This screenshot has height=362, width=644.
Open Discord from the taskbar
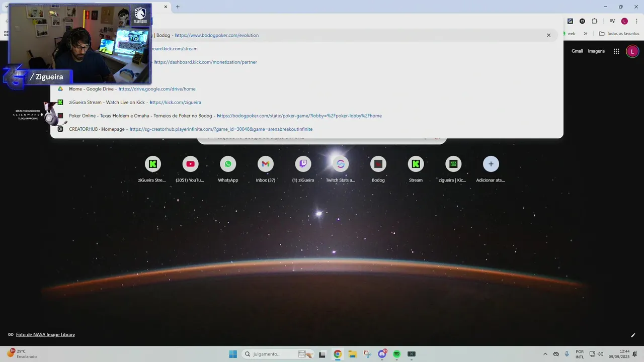pyautogui.click(x=382, y=354)
